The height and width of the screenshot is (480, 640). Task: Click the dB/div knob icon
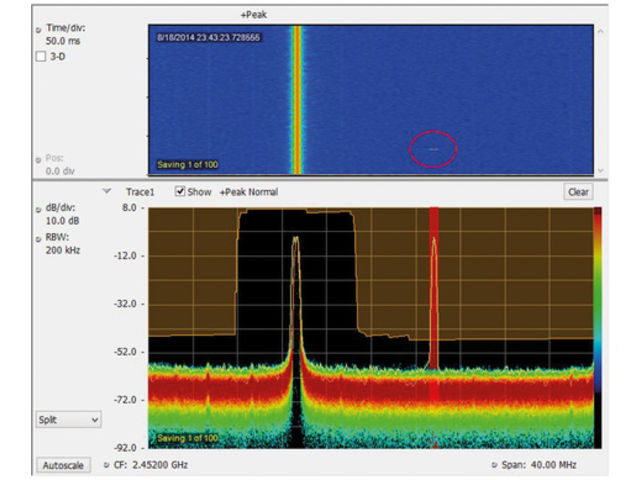[x=39, y=209]
